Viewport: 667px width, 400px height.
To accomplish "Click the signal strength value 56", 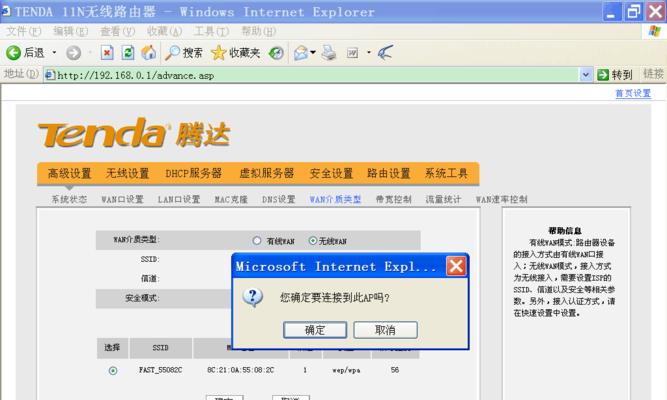I will point(395,370).
